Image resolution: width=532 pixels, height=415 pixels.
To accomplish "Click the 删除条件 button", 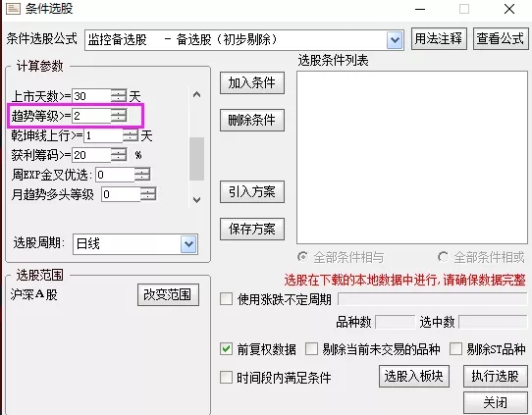I will pos(251,120).
